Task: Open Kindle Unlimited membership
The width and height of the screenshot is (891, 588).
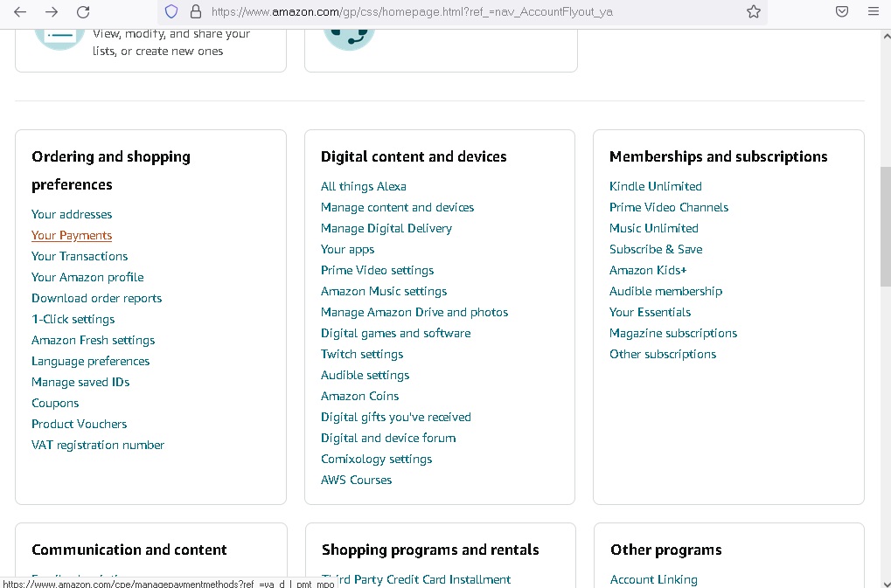Action: point(656,187)
